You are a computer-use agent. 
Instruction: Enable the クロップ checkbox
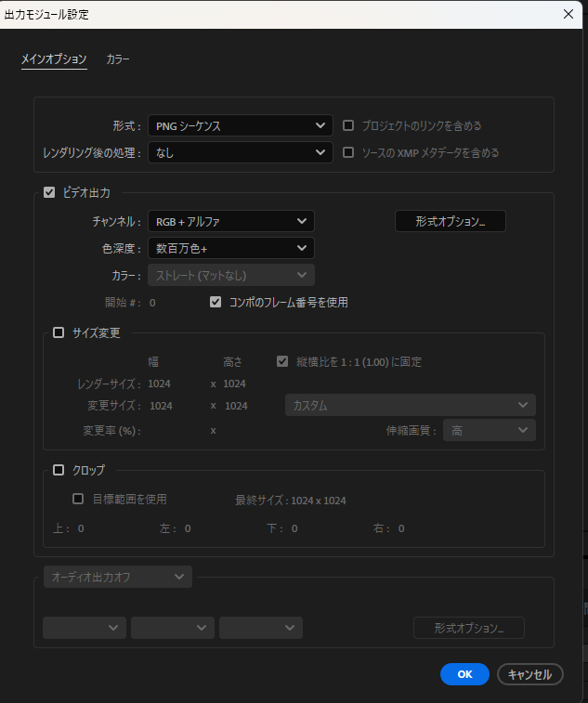pyautogui.click(x=59, y=470)
